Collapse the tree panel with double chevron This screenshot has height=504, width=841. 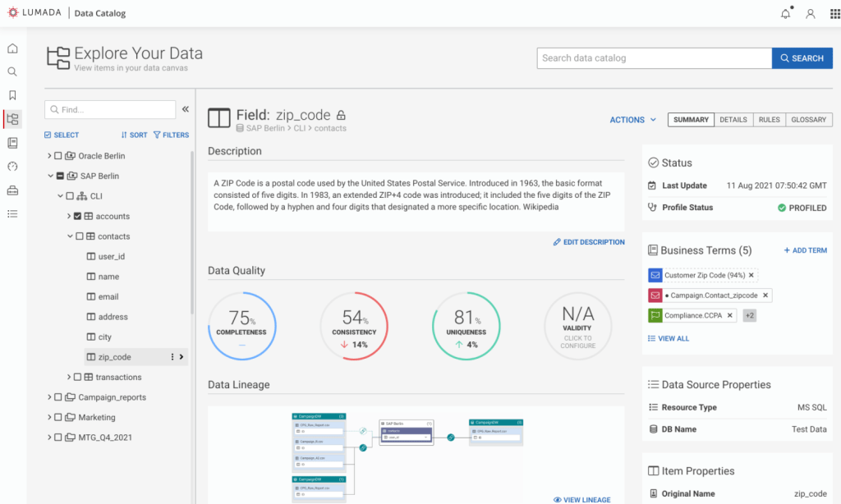coord(185,109)
